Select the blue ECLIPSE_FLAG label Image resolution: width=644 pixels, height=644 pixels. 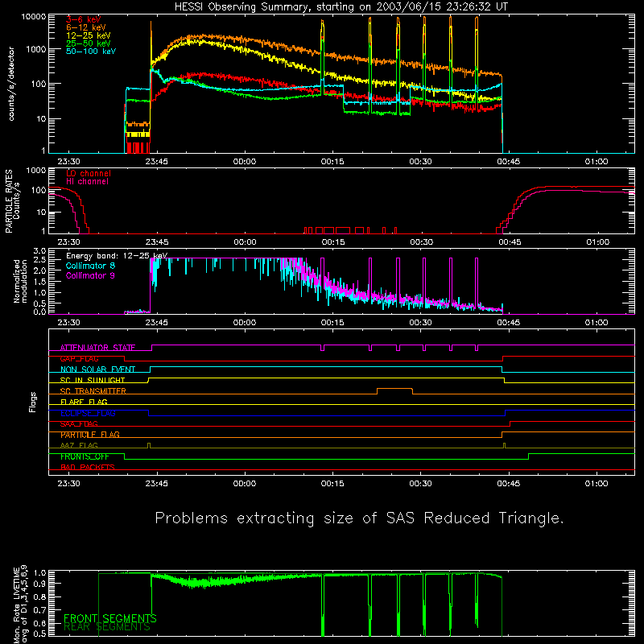(x=88, y=413)
